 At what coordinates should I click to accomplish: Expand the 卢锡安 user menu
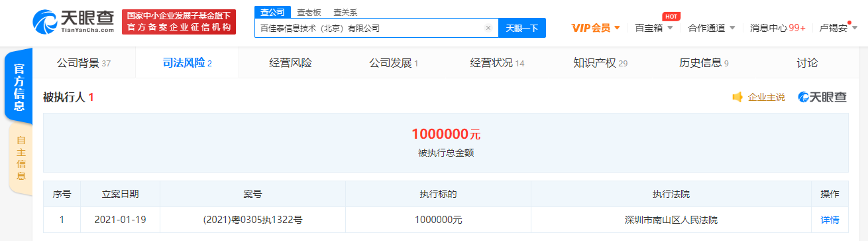[x=838, y=28]
